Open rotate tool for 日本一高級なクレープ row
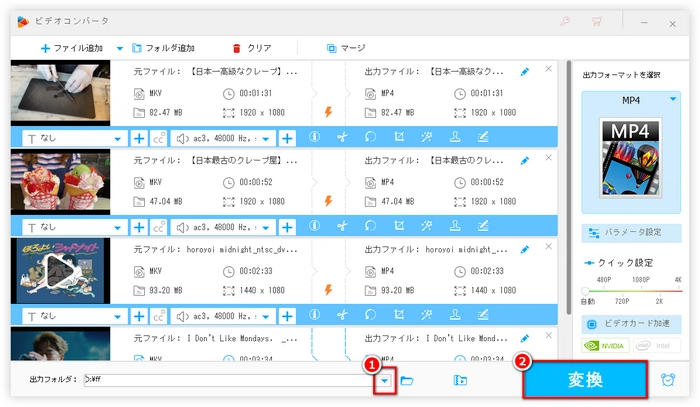700x407 pixels. [x=371, y=137]
